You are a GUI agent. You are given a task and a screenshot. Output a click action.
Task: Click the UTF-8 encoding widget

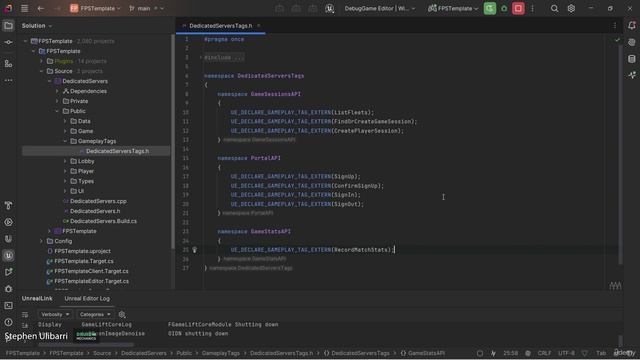[x=566, y=353]
